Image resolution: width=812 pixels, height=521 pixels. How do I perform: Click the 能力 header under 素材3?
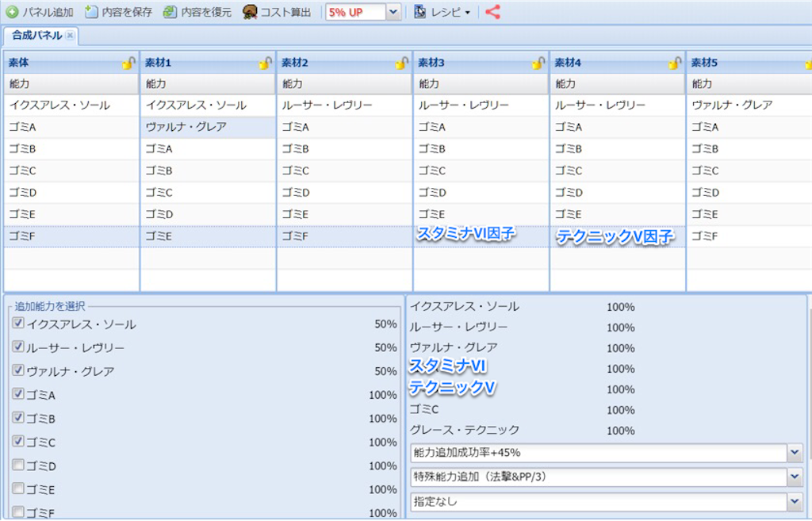pos(481,84)
